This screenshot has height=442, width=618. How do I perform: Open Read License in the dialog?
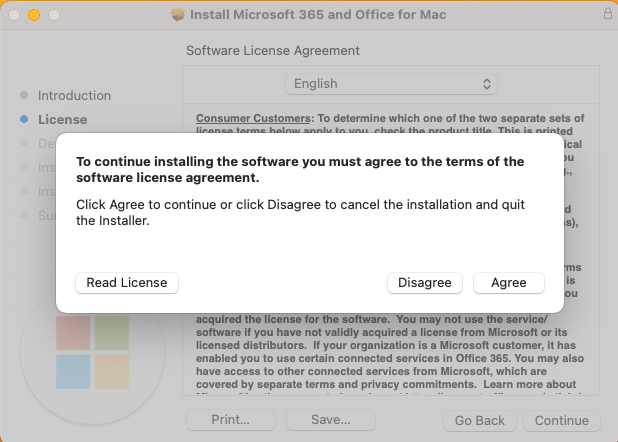point(127,283)
